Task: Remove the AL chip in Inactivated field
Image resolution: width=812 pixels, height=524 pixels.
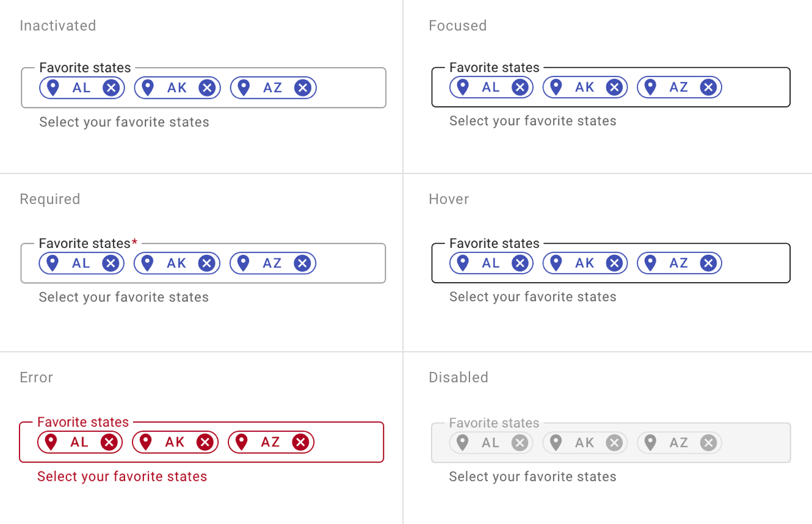Action: click(x=111, y=88)
